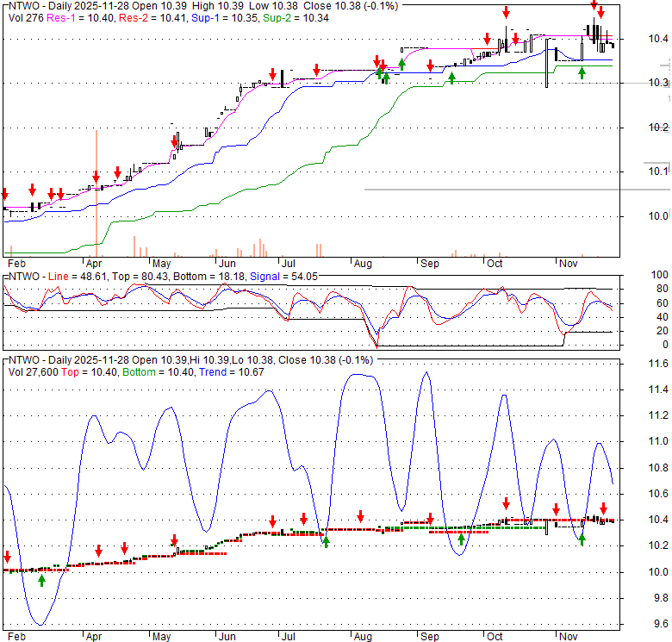Click the leftmost red sell arrow in price chart
Image resolution: width=672 pixels, height=642 pixels.
(4, 193)
